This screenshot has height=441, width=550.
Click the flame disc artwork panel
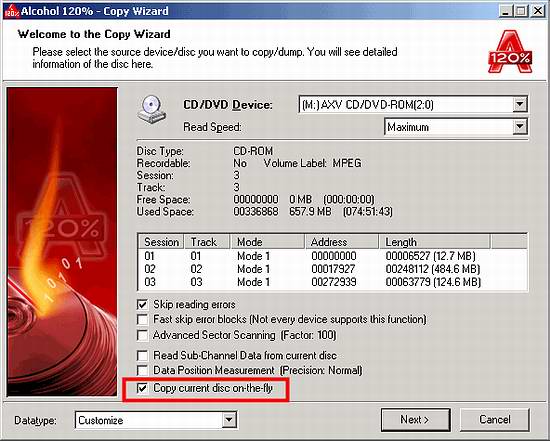62,242
